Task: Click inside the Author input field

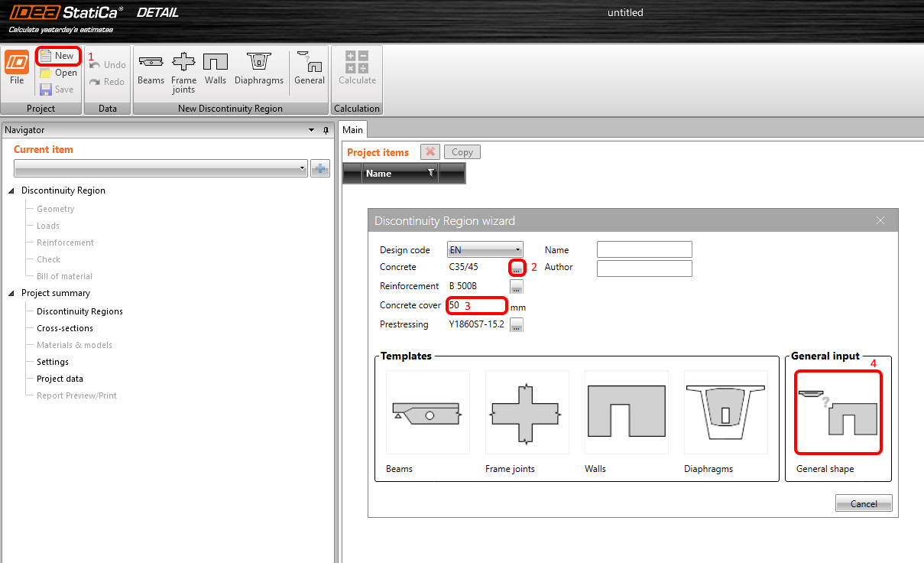Action: (644, 268)
